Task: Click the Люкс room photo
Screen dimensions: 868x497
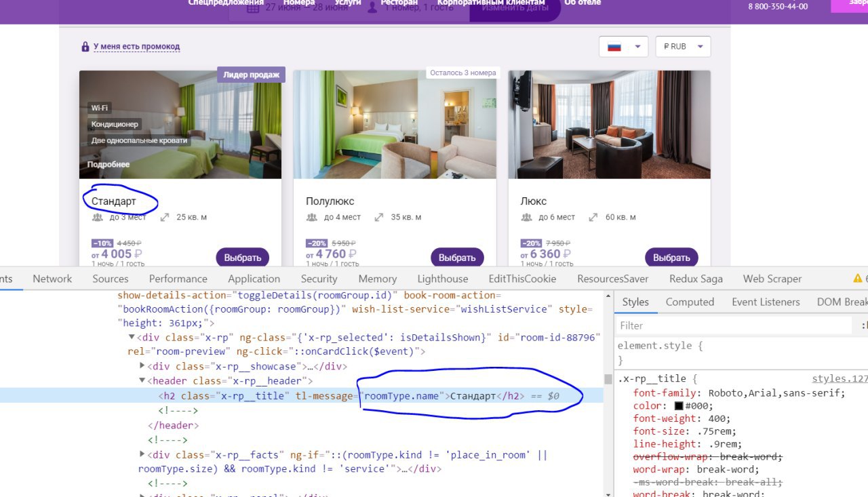Action: 609,125
